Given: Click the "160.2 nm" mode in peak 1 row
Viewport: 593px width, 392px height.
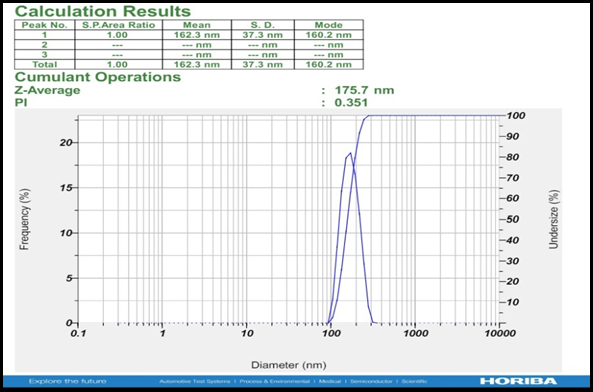Looking at the screenshot, I should click(x=328, y=35).
